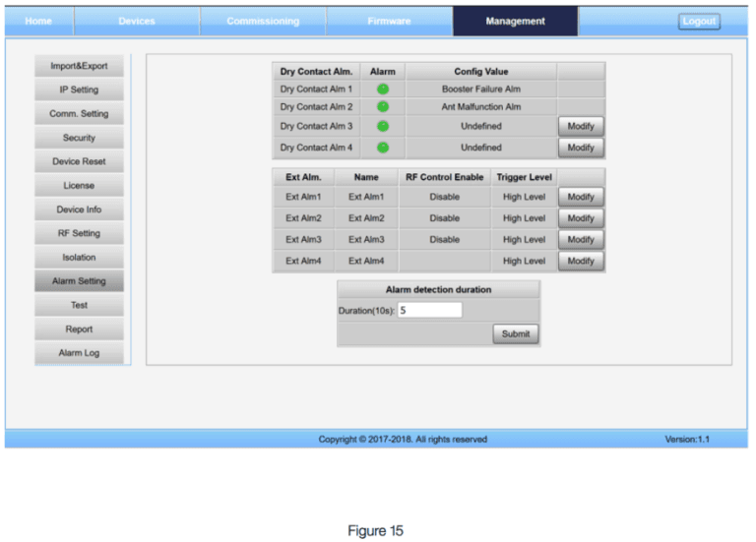Go to the Devices tab
This screenshot has width=756, height=542.
pyautogui.click(x=137, y=22)
